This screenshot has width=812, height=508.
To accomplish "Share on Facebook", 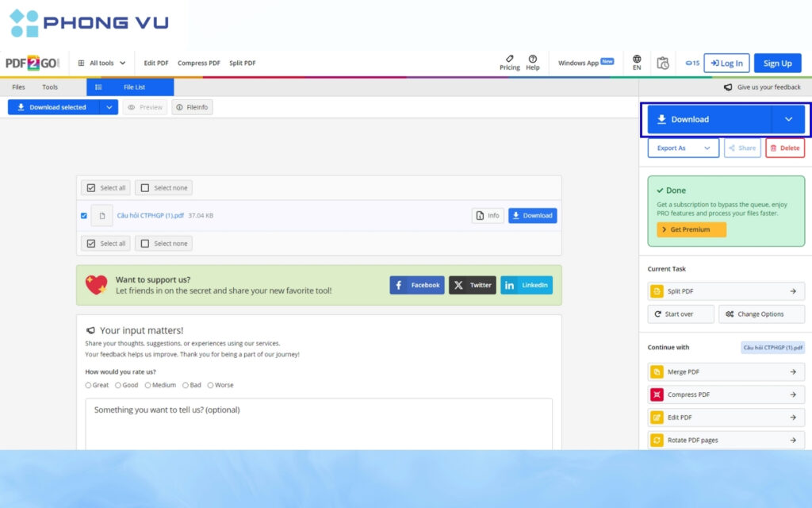I will 417,285.
